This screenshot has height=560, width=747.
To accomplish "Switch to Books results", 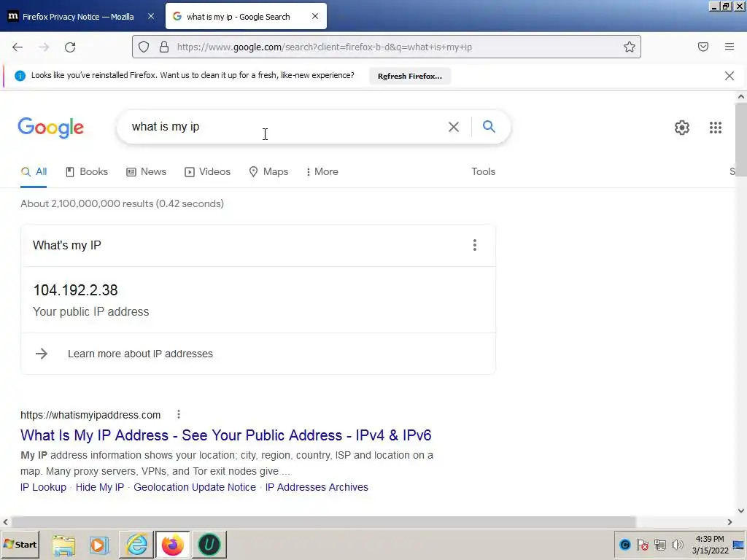I will coord(87,172).
